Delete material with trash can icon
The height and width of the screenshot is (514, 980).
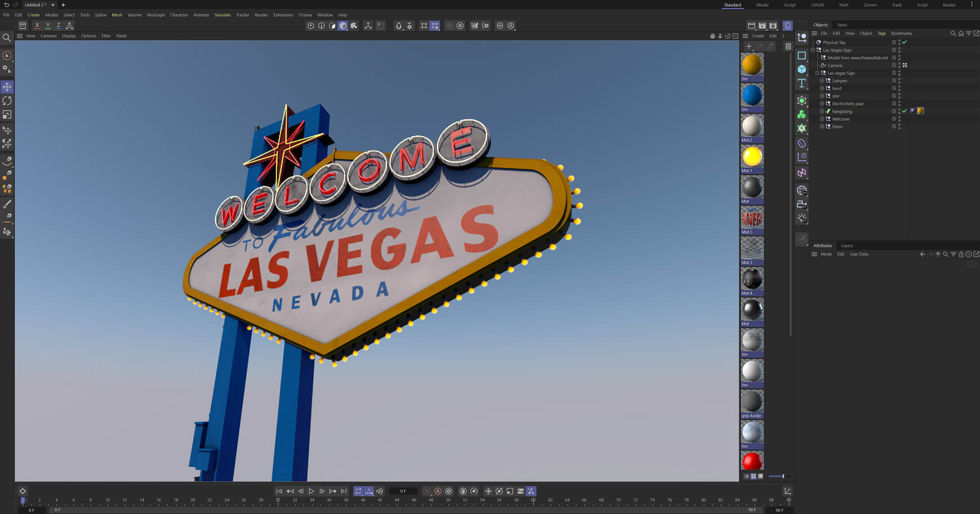click(788, 46)
